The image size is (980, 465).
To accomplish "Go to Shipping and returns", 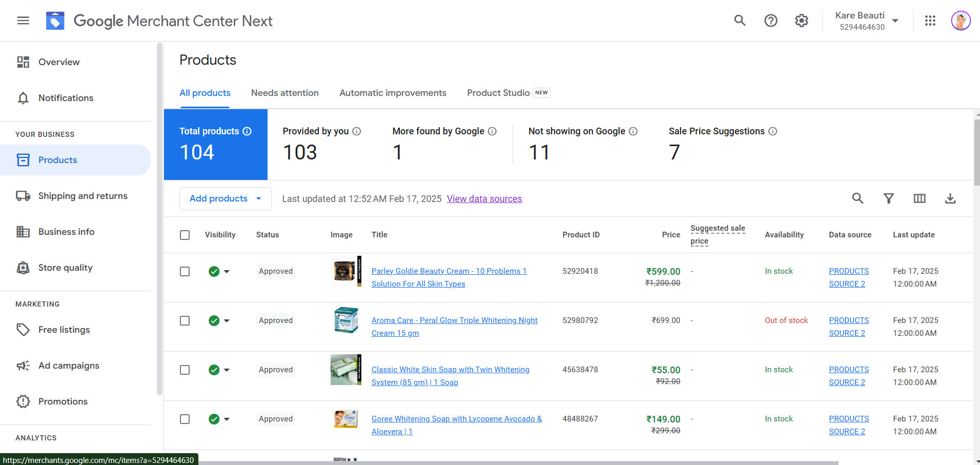I will tap(83, 196).
